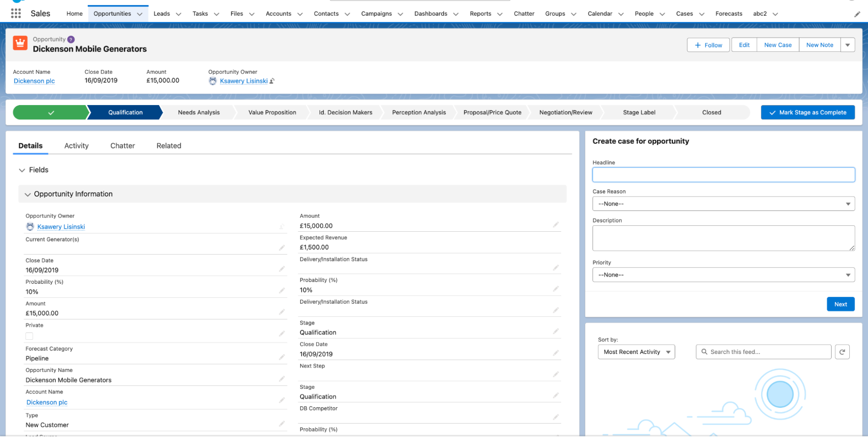The width and height of the screenshot is (868, 437).
Task: Collapse the Fields section
Action: [x=22, y=170]
